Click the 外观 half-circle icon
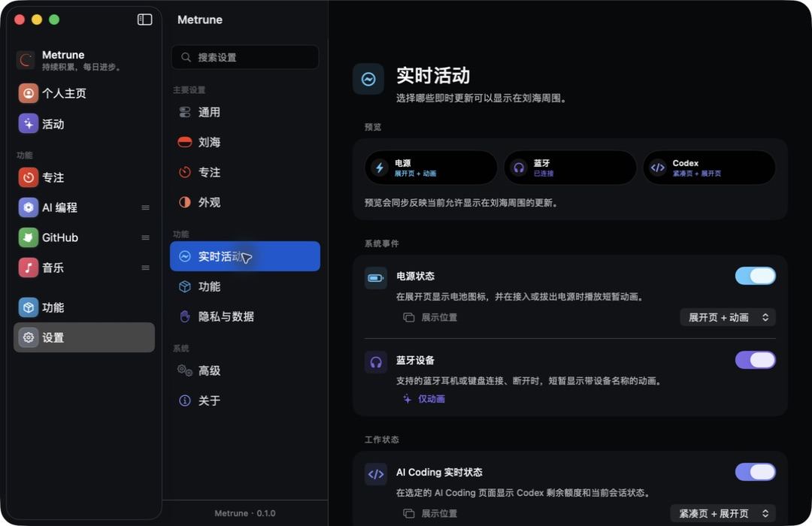Viewport: 812px width, 526px height. [185, 202]
